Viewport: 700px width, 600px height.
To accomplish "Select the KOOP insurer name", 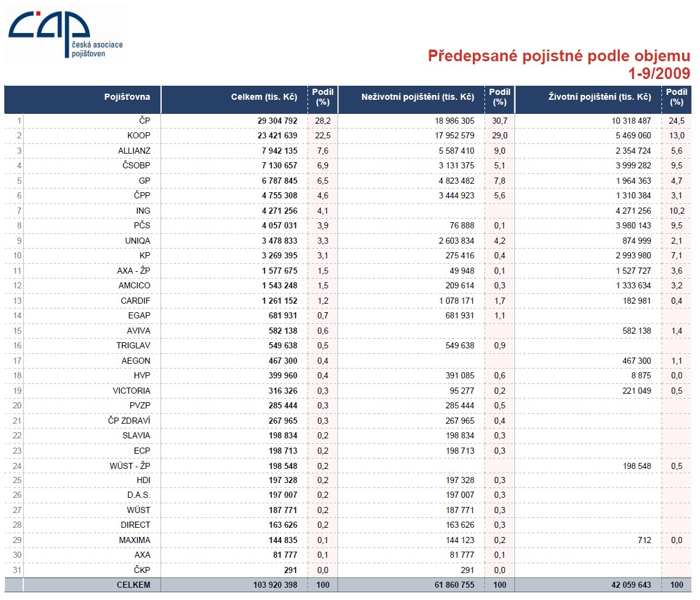I will [x=138, y=136].
